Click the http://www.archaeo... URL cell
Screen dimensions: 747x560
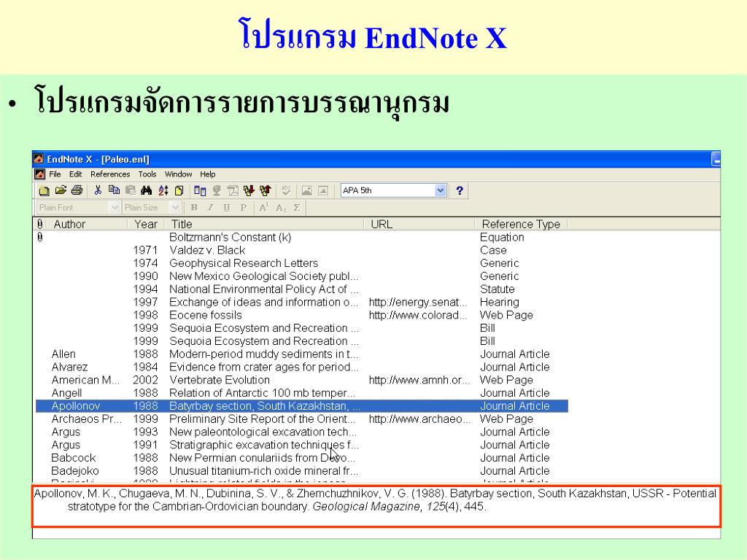[419, 419]
